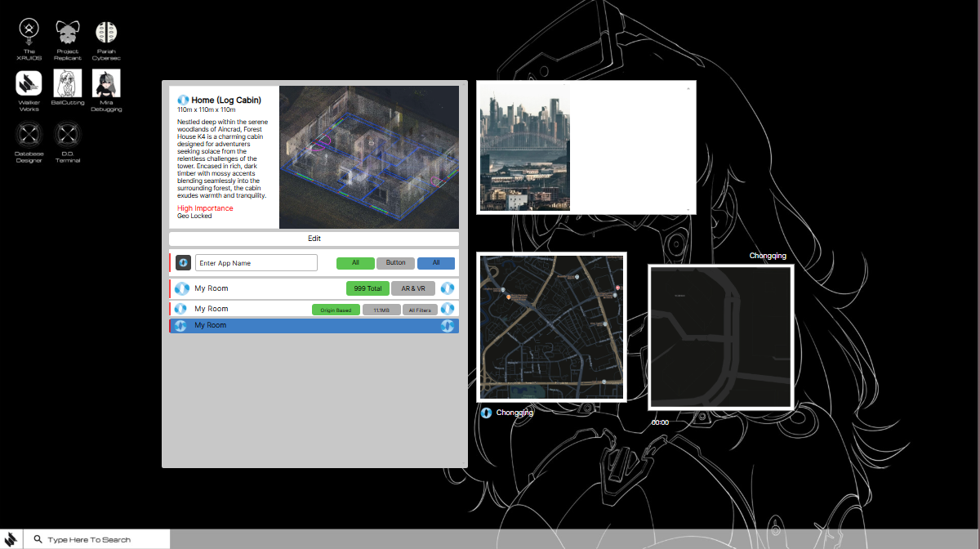Screen dimensions: 980x549
Task: Toggle the Origin Based tag
Action: [336, 310]
